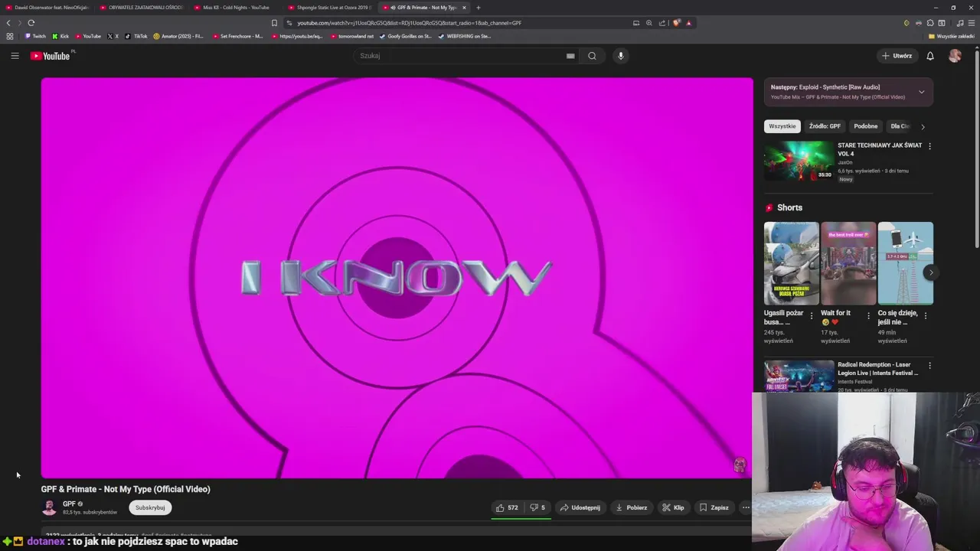Open the GPF channel avatar

click(x=49, y=507)
